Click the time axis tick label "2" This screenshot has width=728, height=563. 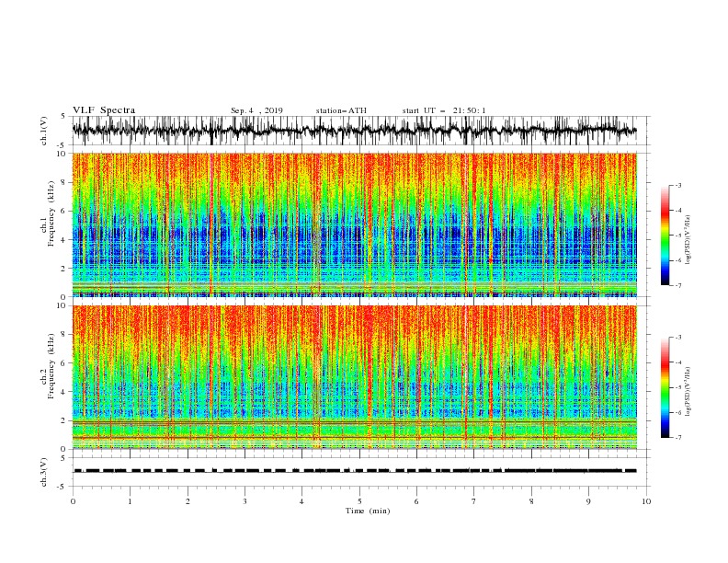(x=188, y=501)
